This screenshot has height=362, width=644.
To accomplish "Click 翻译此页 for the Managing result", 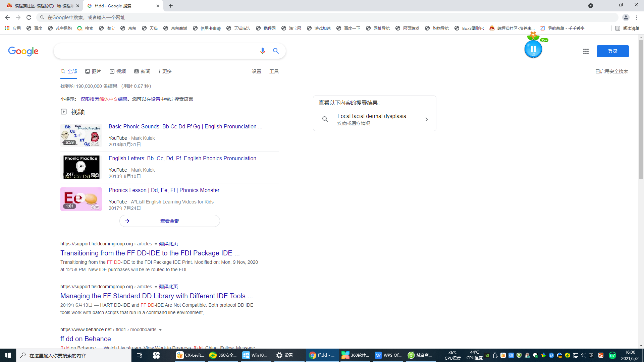I will point(168,287).
